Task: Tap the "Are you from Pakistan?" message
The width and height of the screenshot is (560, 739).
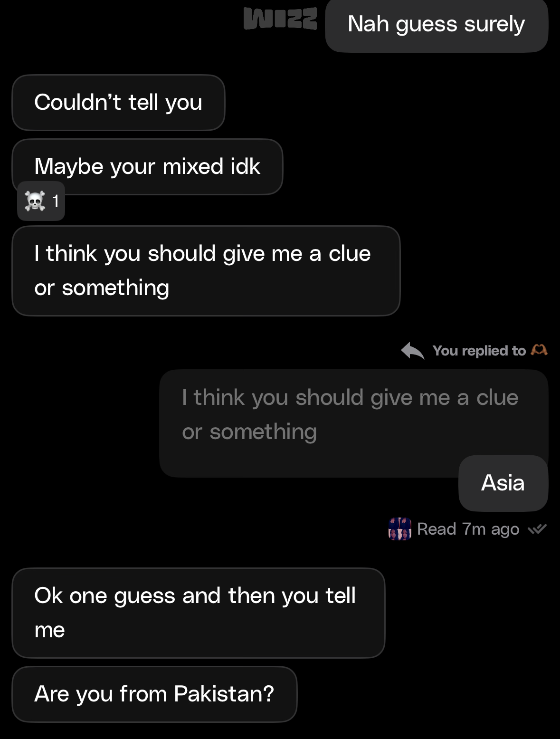Action: [154, 694]
